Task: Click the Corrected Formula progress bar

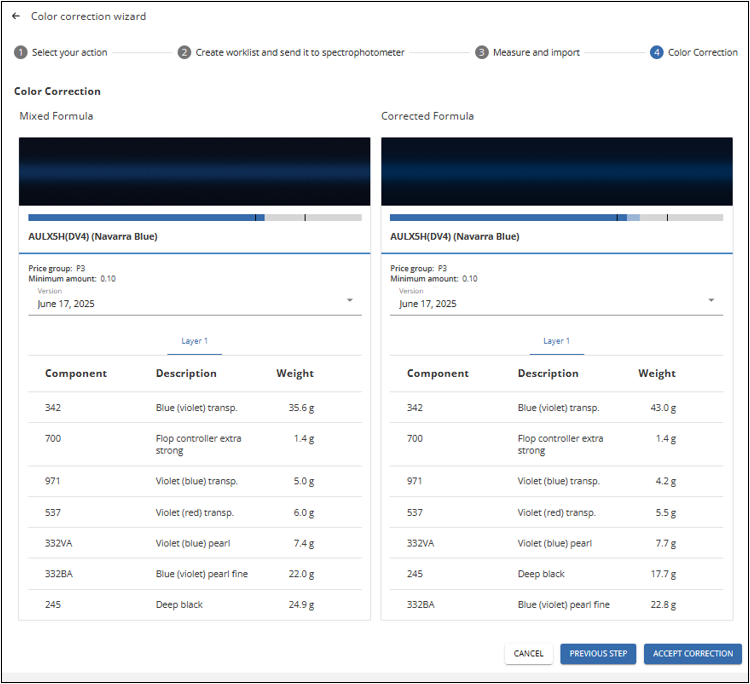Action: [x=556, y=218]
